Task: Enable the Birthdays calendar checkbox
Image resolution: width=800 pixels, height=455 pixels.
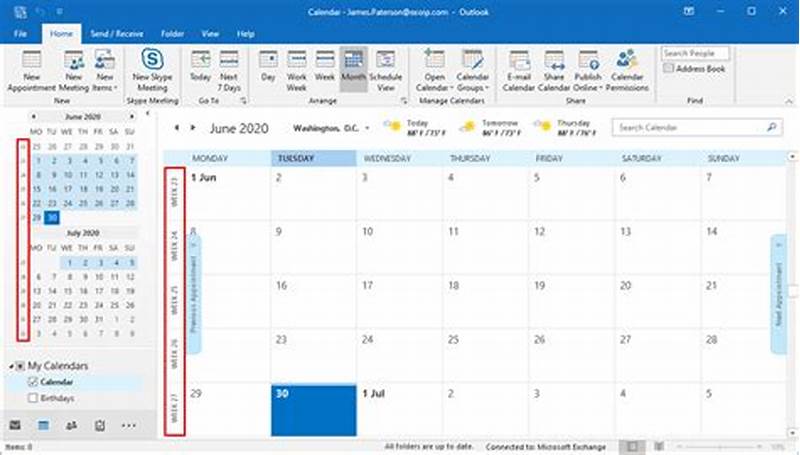Action: pos(33,398)
